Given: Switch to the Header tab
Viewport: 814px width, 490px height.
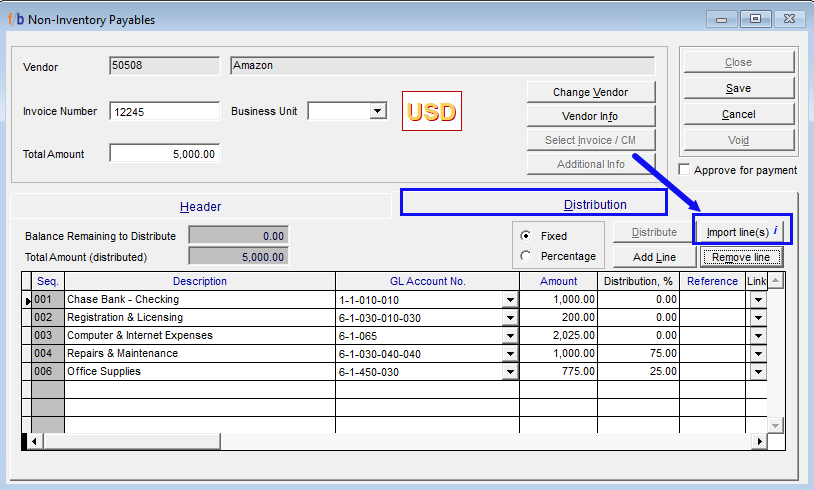Looking at the screenshot, I should click(x=200, y=206).
